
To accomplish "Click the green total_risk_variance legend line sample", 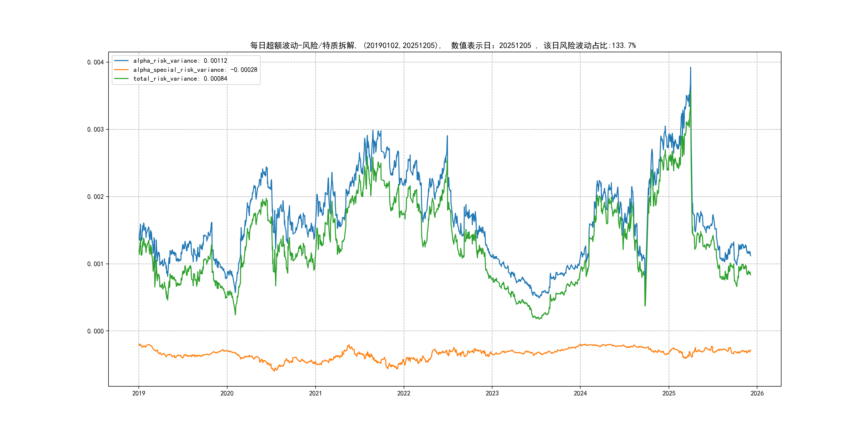I will tap(121, 78).
